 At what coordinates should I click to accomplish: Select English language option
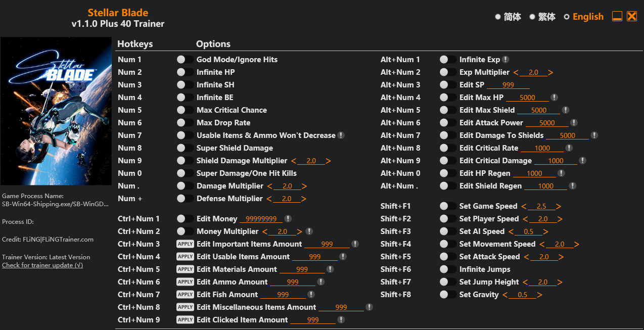pyautogui.click(x=584, y=17)
